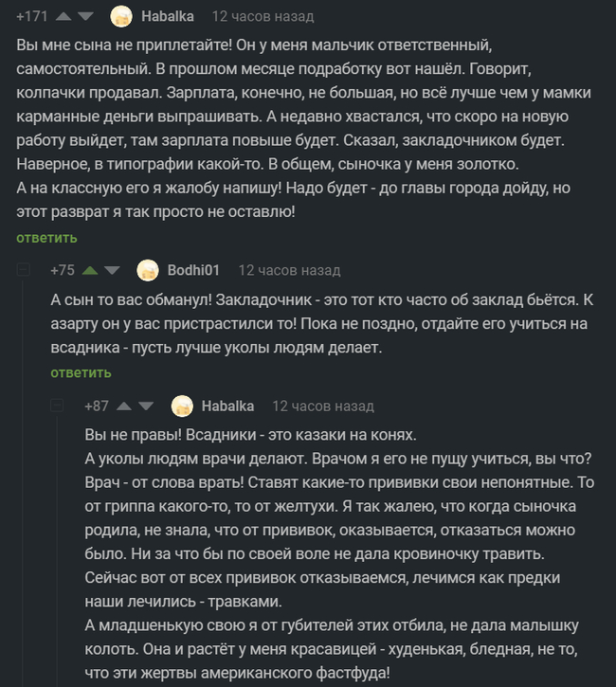Screen dimensions: 616x687
Task: Click the +171 rating counter
Action: coord(34,17)
